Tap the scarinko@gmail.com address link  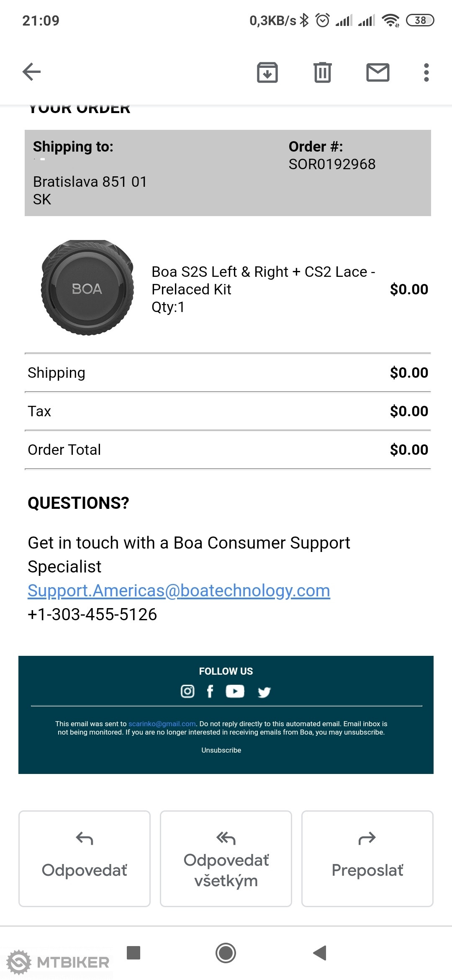coord(162,724)
